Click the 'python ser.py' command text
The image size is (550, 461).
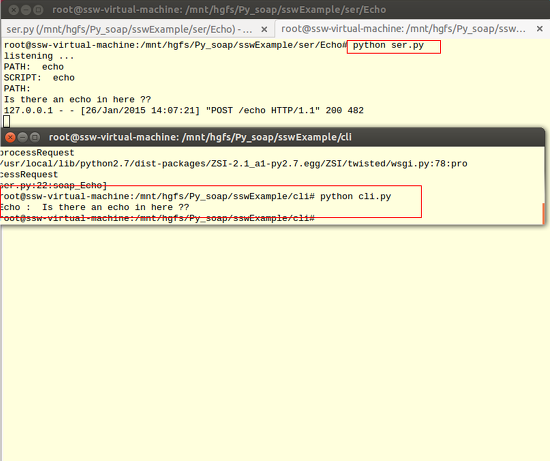pos(388,46)
